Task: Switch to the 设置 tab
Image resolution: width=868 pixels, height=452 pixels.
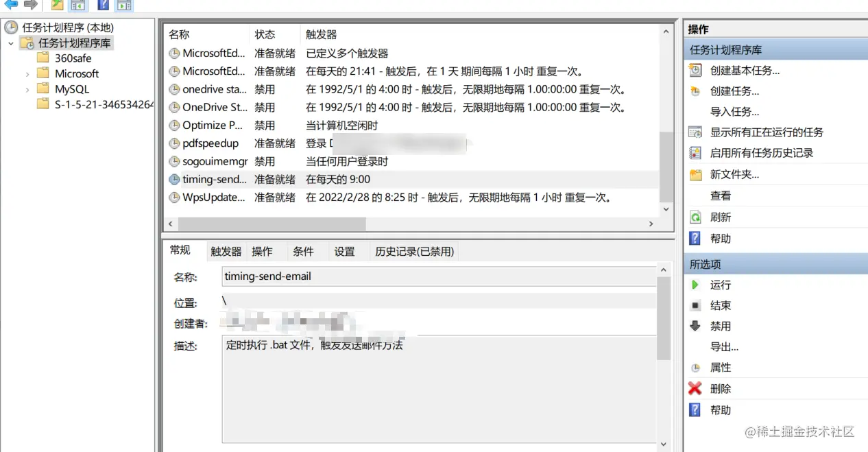Action: tap(344, 252)
